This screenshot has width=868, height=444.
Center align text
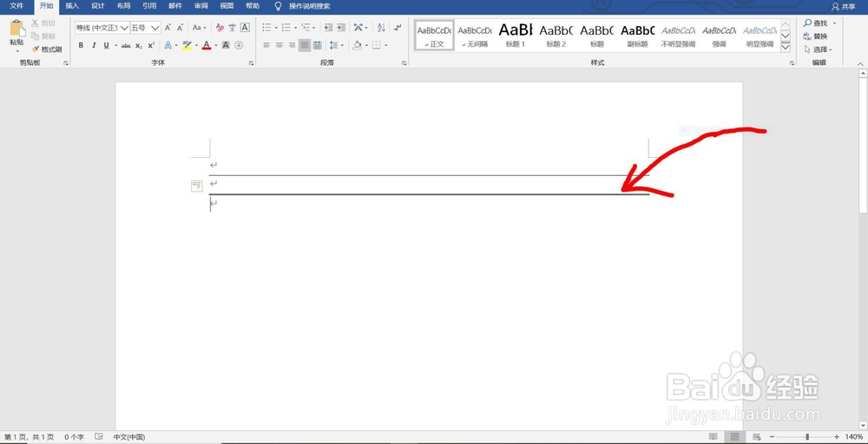(279, 45)
